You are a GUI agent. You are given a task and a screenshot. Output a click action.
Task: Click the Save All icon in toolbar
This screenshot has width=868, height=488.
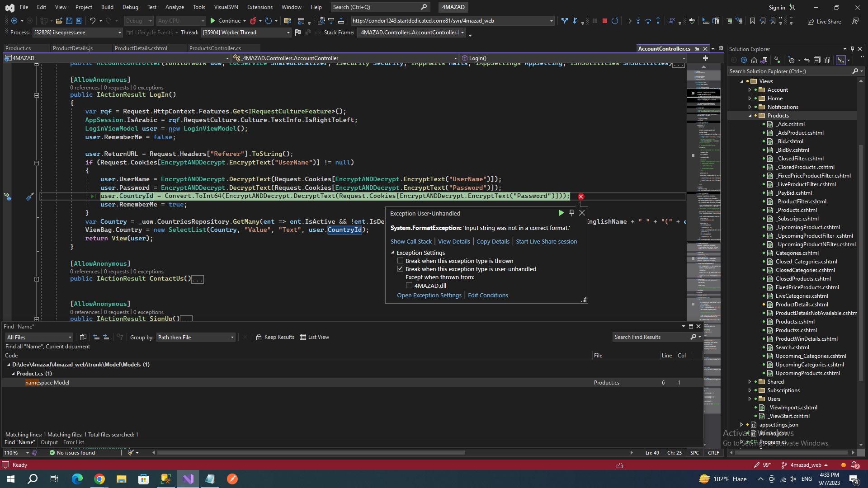point(79,21)
